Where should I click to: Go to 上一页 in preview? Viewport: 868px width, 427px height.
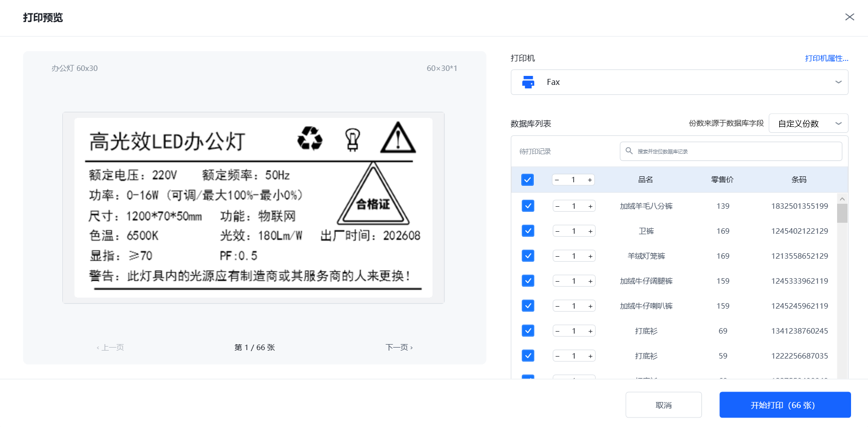(x=110, y=347)
